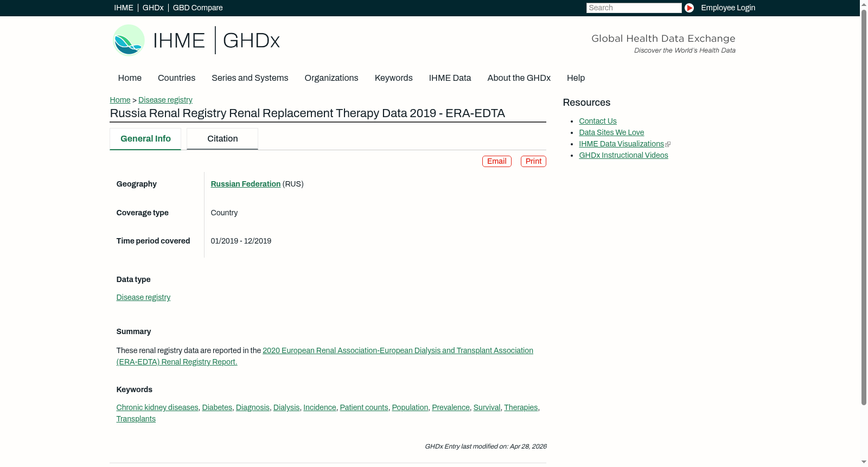This screenshot has width=868, height=467.
Task: Click the GHDx logo text
Action: (251, 41)
